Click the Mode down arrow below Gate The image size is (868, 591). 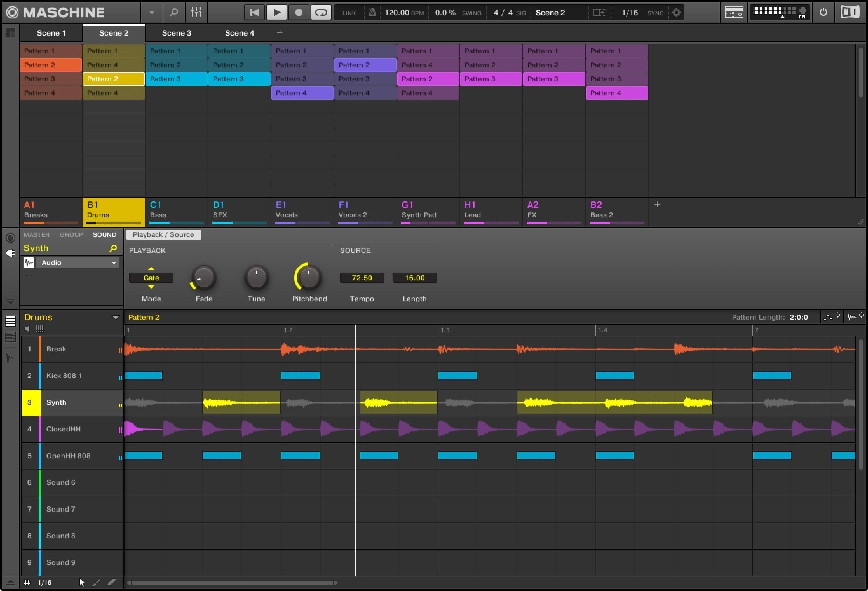point(151,287)
